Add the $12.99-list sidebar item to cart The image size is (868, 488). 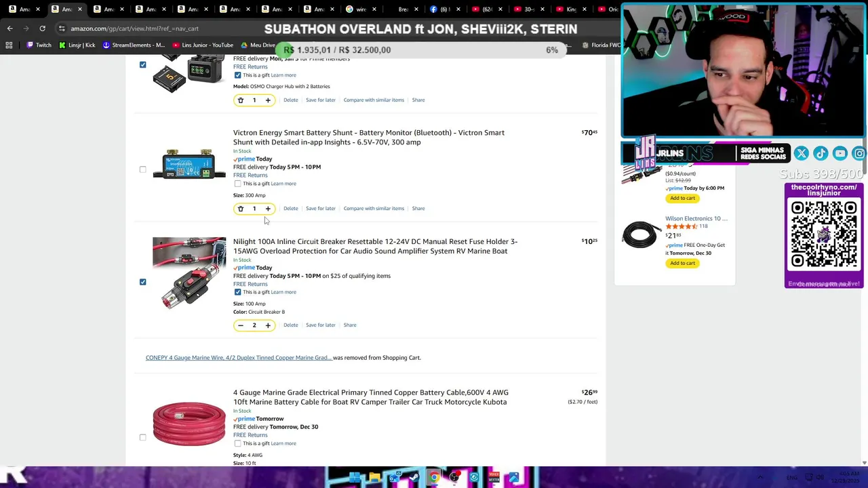(682, 198)
